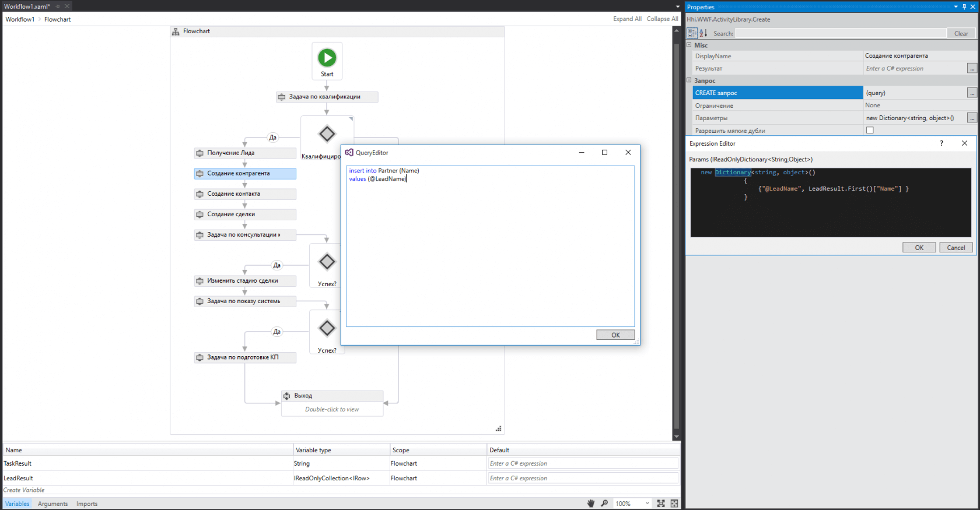
Task: Select the Квалифицирован decision diamond icon
Action: point(327,134)
